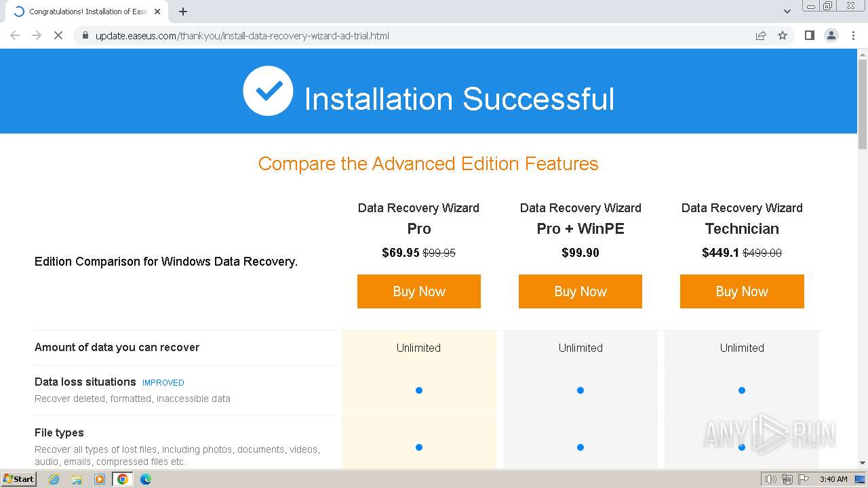The width and height of the screenshot is (868, 488).
Task: Click the volume icon in system tray
Action: (x=770, y=479)
